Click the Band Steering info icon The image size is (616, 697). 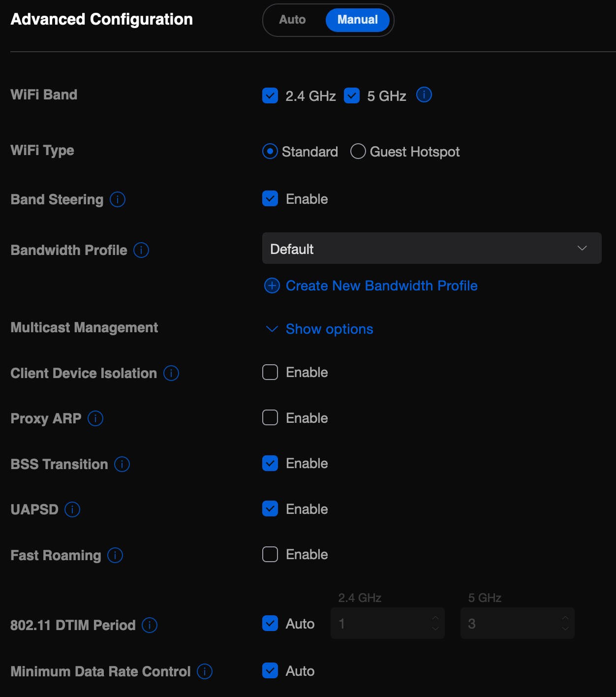(118, 199)
